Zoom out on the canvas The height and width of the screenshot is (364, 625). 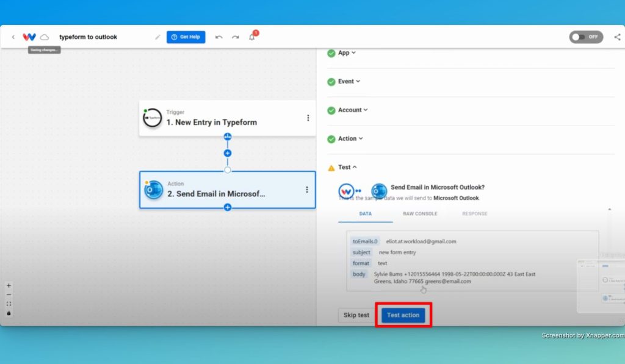click(x=9, y=294)
